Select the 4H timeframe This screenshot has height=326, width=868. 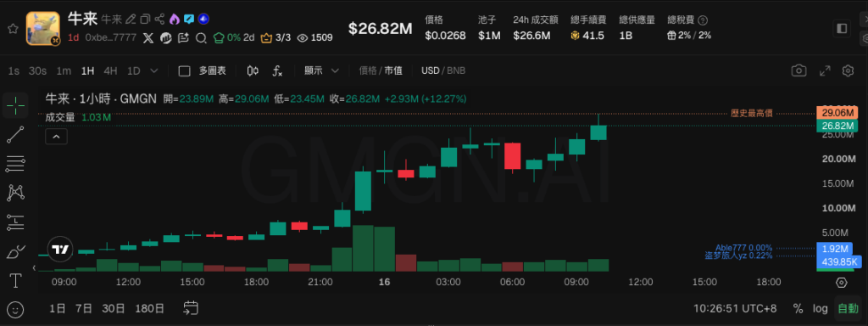(111, 70)
